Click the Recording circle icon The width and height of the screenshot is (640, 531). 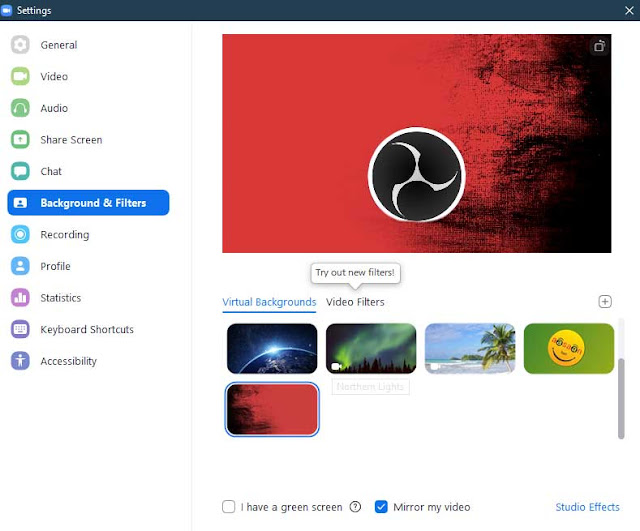pyautogui.click(x=20, y=234)
